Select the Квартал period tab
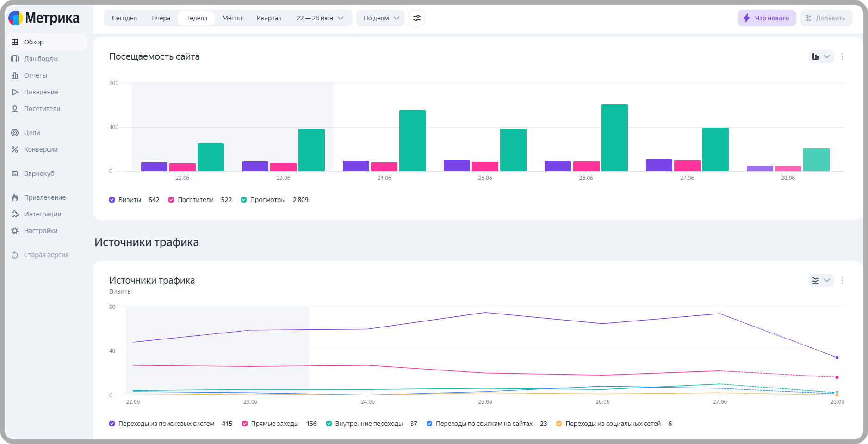The height and width of the screenshot is (444, 868). pyautogui.click(x=269, y=18)
